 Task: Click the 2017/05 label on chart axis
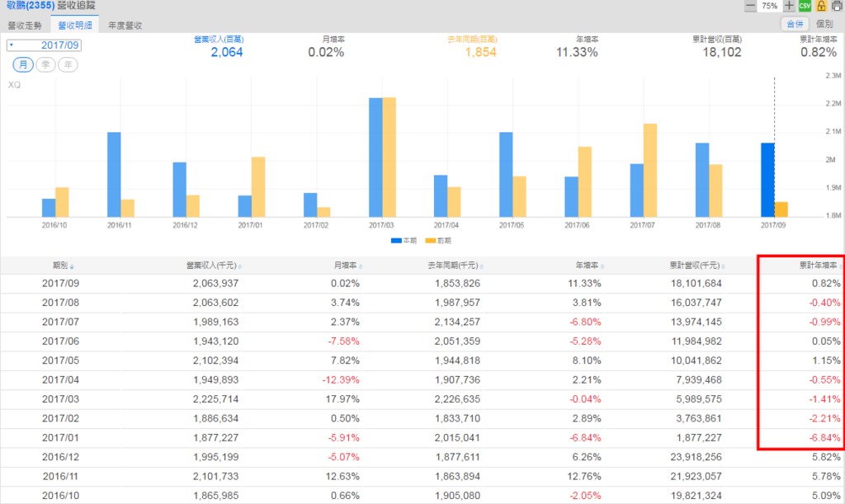click(x=512, y=225)
